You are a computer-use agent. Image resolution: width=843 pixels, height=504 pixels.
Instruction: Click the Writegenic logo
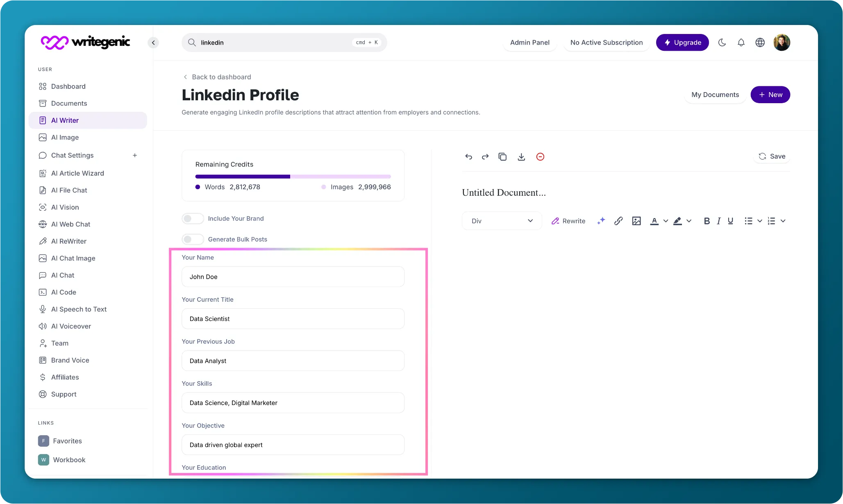[x=85, y=42]
